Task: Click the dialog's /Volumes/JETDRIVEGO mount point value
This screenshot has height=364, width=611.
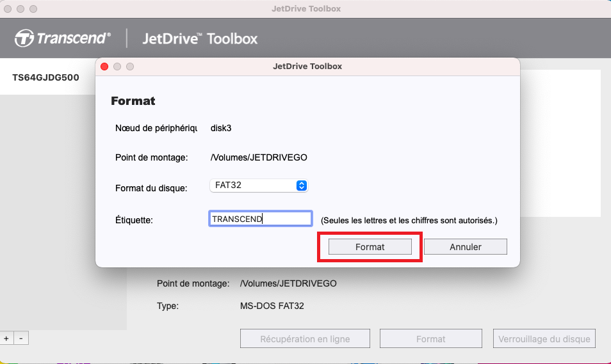Action: (x=259, y=157)
